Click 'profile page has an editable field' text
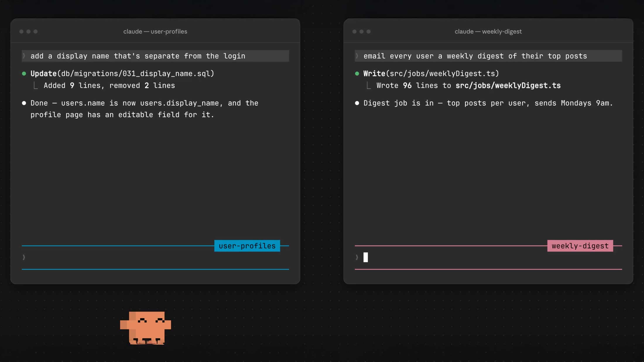This screenshot has width=644, height=362. click(122, 115)
